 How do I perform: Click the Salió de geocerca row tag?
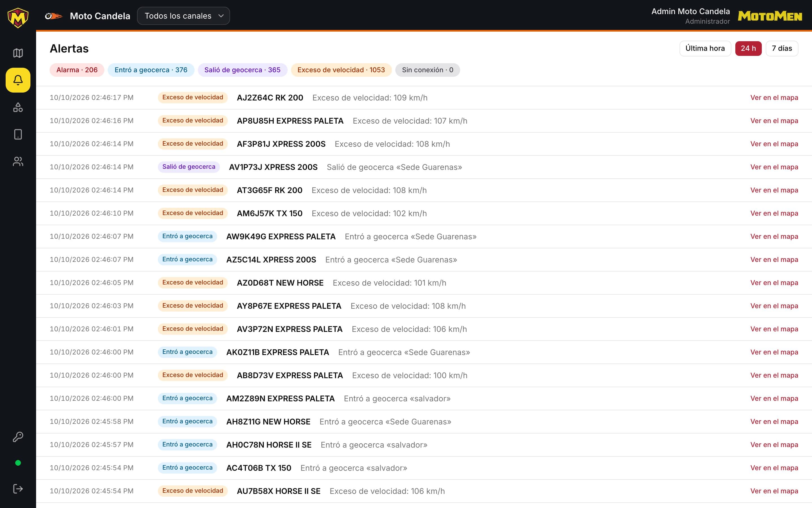point(189,167)
